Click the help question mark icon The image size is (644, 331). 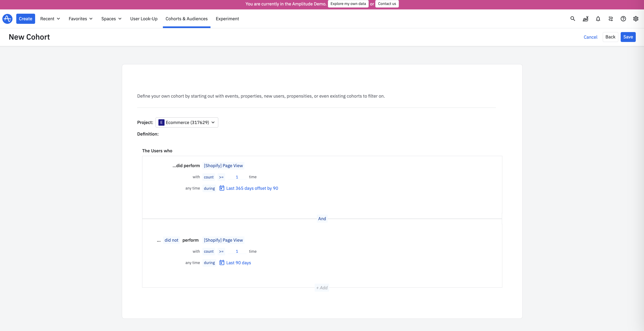coord(623,19)
